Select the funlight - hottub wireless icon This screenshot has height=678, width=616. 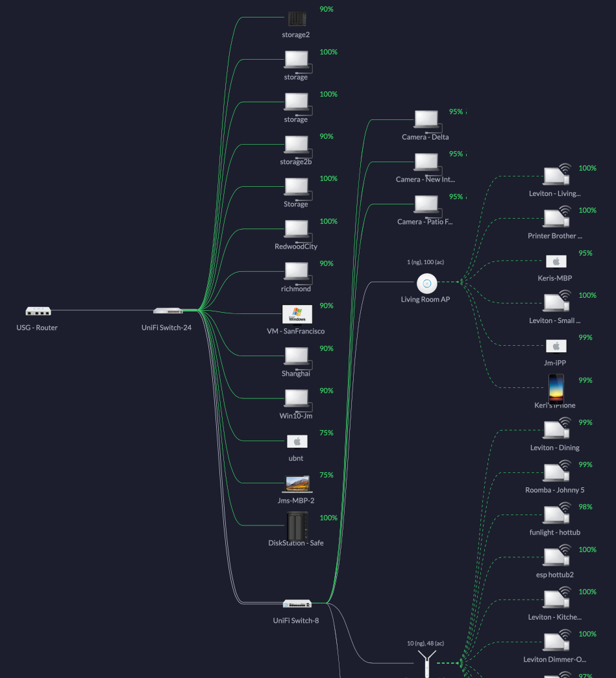[x=558, y=513]
